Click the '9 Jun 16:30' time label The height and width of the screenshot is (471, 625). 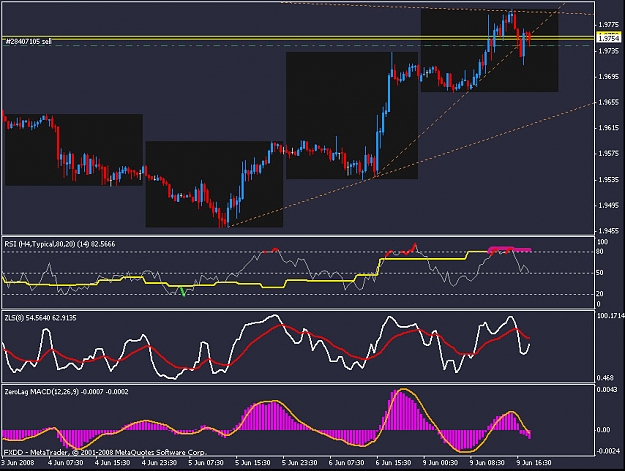(x=534, y=463)
